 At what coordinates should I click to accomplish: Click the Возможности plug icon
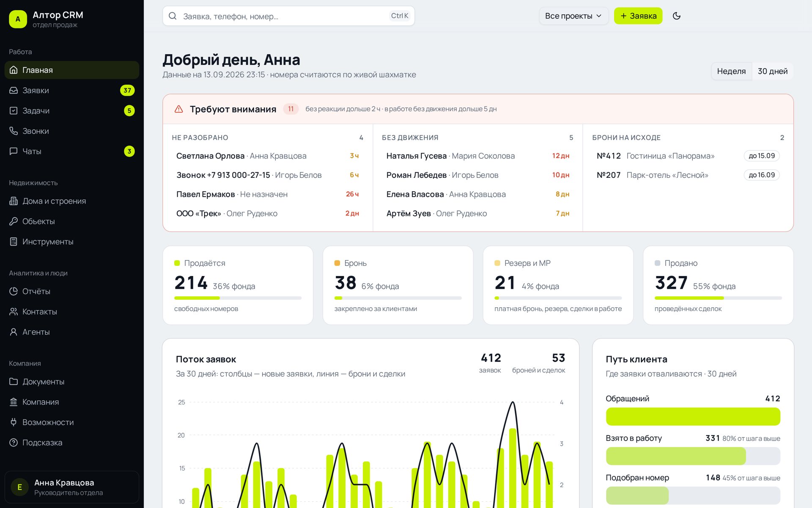[x=14, y=422]
